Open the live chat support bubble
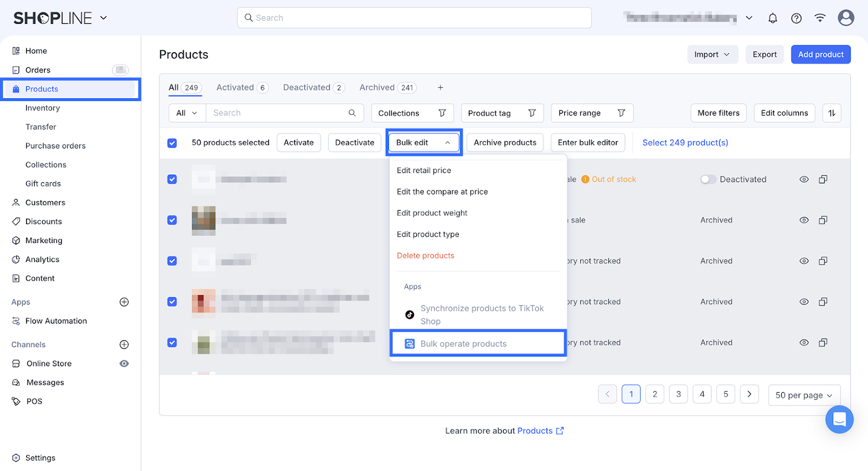The width and height of the screenshot is (868, 471). pyautogui.click(x=839, y=419)
